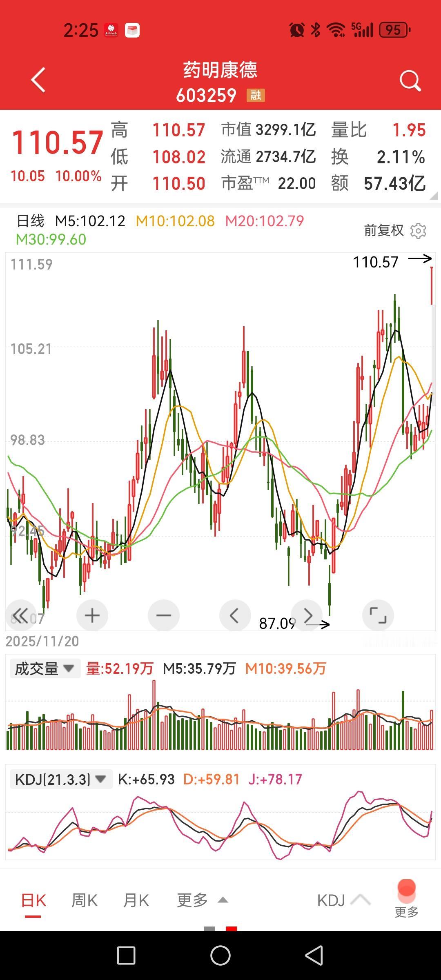The image size is (441, 980).
Task: Tap stock name 药明康德
Action: (220, 70)
